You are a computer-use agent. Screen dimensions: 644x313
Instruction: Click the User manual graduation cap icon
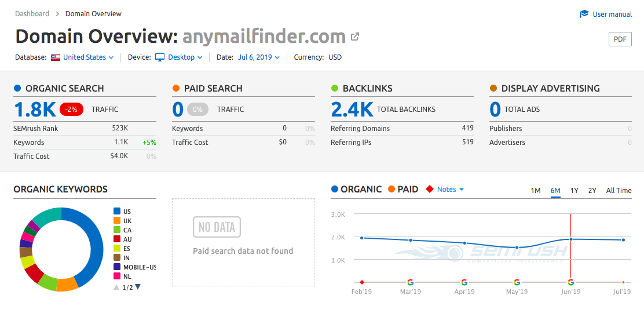pyautogui.click(x=584, y=14)
